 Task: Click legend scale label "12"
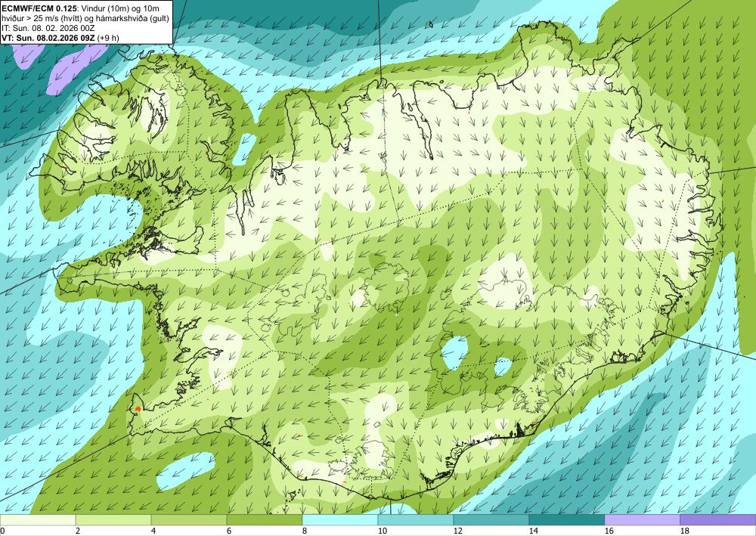pos(457,531)
